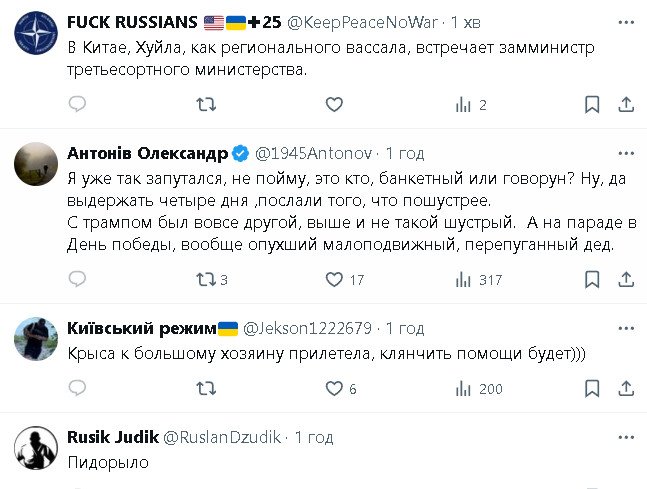The width and height of the screenshot is (647, 489).
Task: Share the @1945Antonov tweet
Action: point(625,280)
